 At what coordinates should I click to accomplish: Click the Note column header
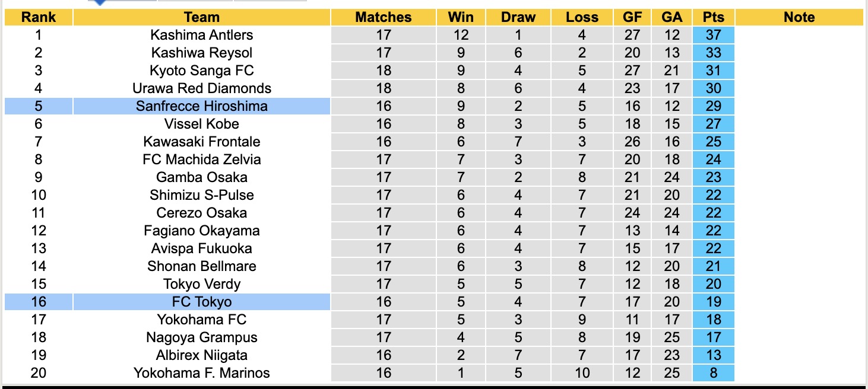tap(799, 17)
